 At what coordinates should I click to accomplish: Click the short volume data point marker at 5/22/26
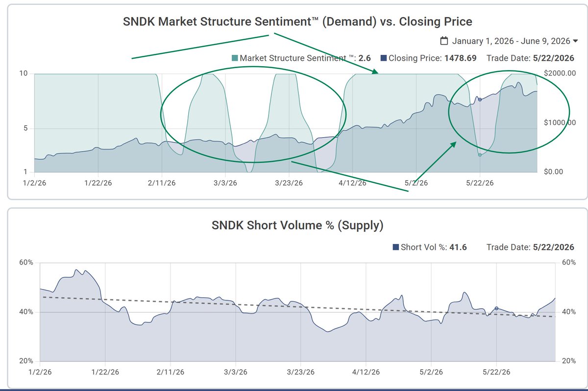496,308
